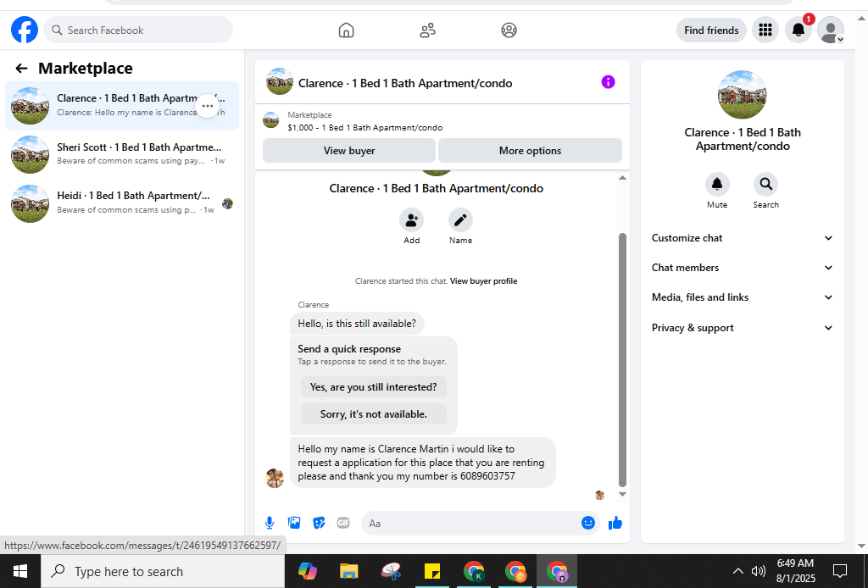Viewport: 868px width, 588px height.
Task: Open the GIF picker icon
Action: [343, 523]
